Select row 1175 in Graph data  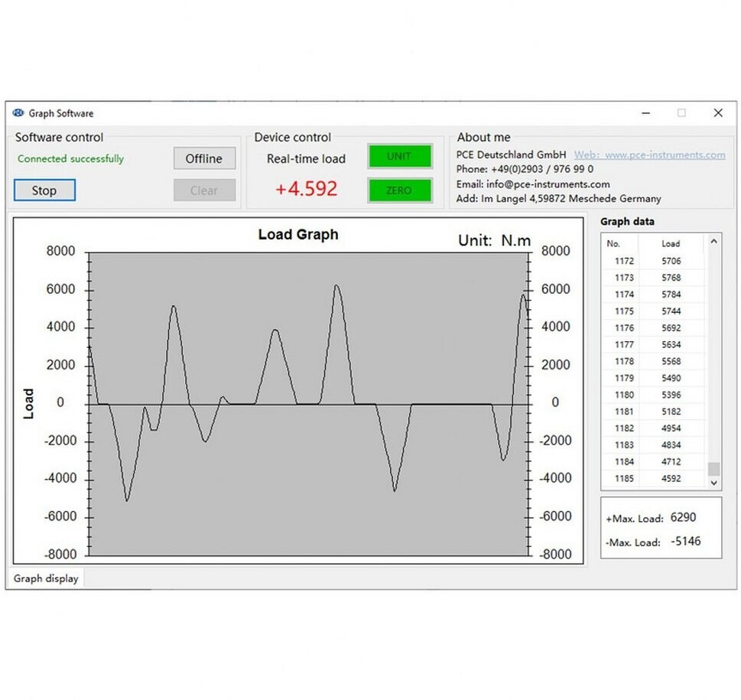(653, 311)
